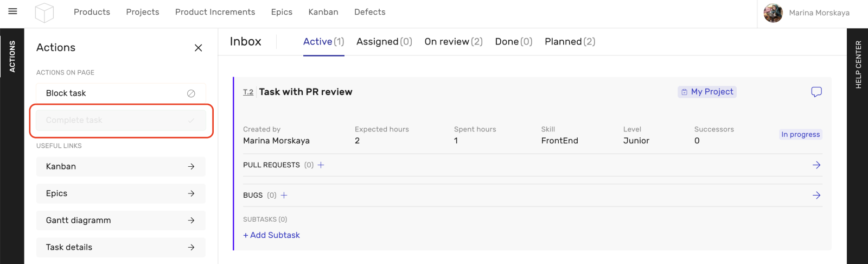Open the Help Center side panel

click(x=858, y=64)
